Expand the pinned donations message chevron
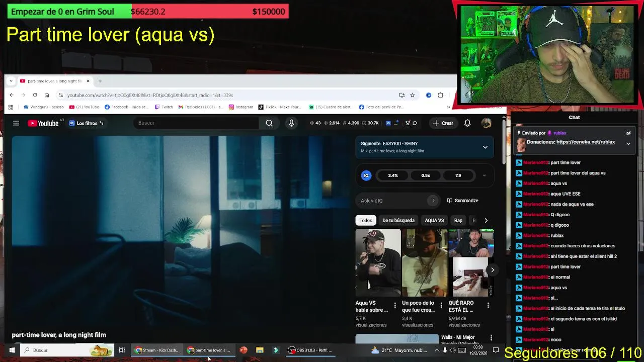644x362 pixels. pos(628,144)
